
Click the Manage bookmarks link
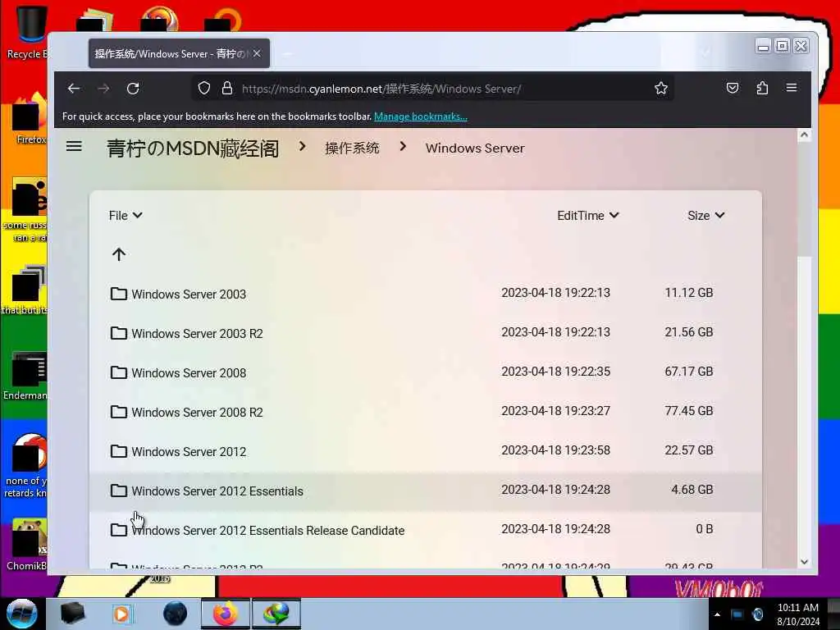(x=421, y=116)
